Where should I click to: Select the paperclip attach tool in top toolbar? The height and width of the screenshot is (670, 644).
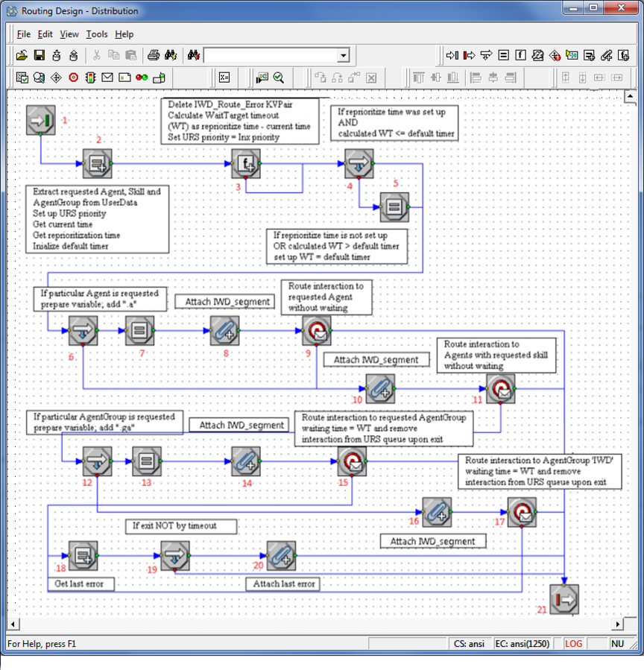pos(607,55)
